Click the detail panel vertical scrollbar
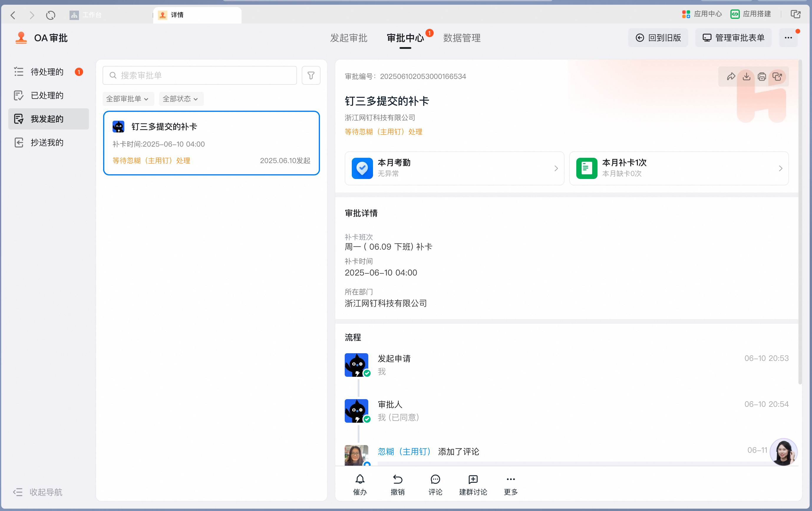The image size is (812, 511). pyautogui.click(x=800, y=222)
